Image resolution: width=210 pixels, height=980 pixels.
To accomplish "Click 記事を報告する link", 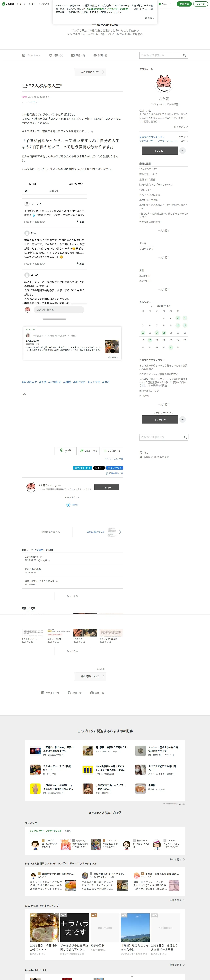I will (114, 474).
